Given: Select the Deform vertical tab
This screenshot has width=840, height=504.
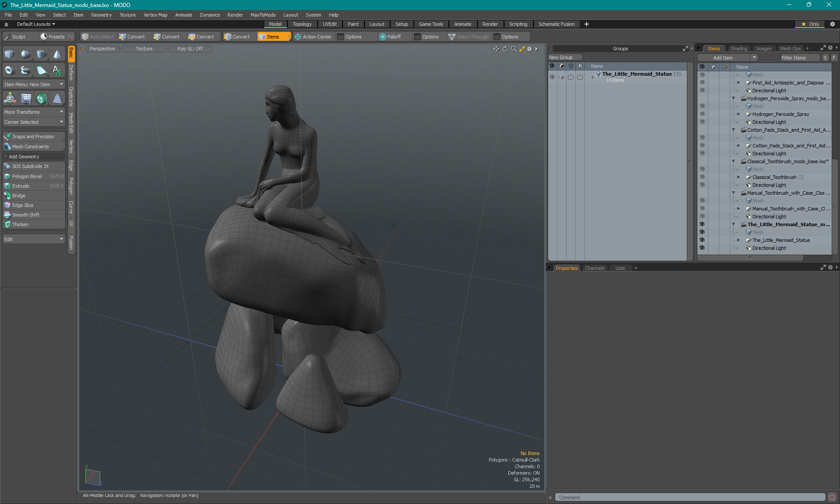Looking at the screenshot, I should click(71, 73).
